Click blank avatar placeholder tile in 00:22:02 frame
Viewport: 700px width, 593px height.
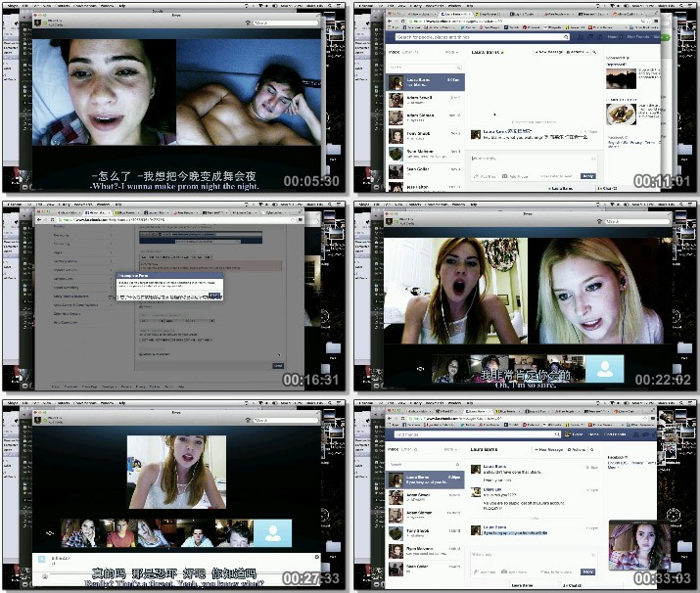[604, 369]
